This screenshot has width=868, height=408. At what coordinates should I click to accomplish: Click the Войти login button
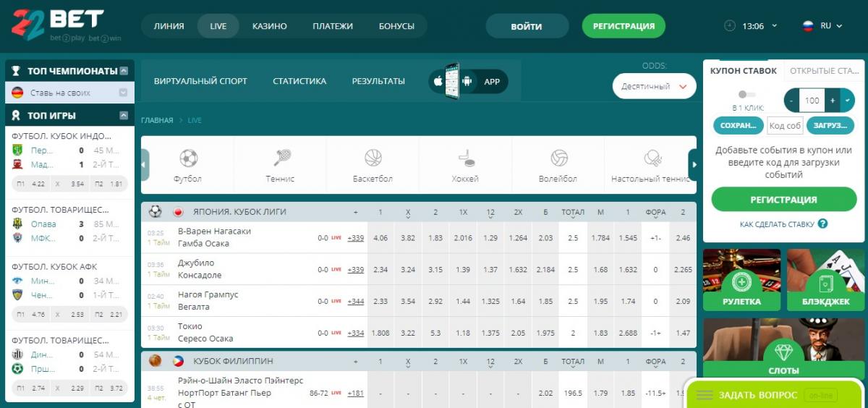pos(527,26)
